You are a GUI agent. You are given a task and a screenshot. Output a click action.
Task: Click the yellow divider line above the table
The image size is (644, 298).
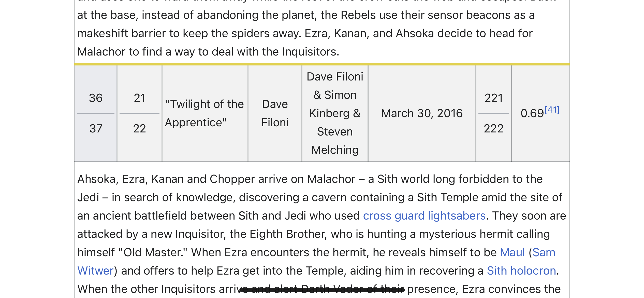(x=322, y=64)
